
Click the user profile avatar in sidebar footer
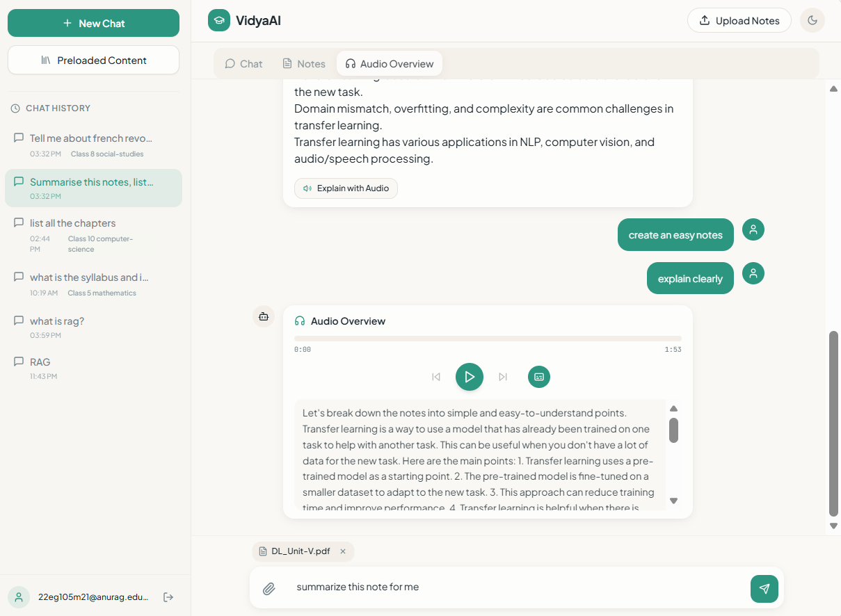(x=19, y=597)
